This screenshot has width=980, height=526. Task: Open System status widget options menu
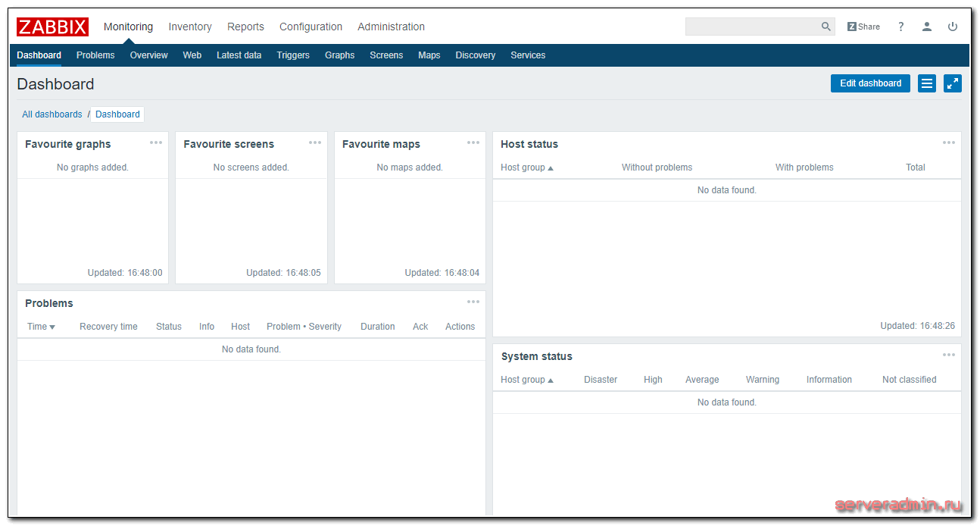(x=948, y=355)
